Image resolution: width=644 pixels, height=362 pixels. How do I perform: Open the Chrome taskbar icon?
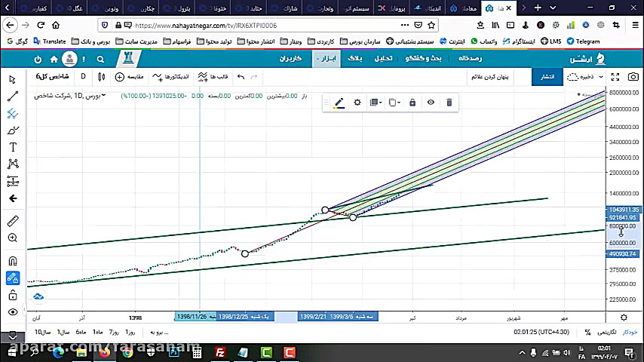coord(127,352)
